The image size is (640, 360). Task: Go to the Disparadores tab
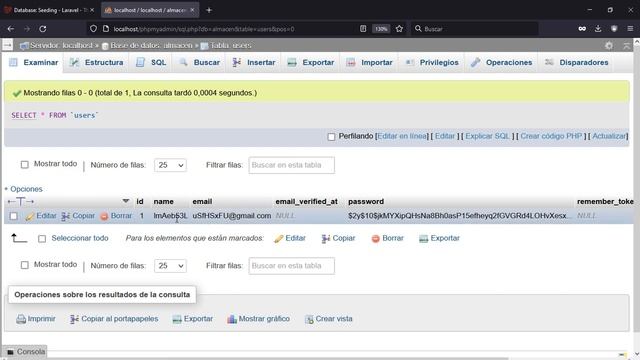(x=576, y=62)
